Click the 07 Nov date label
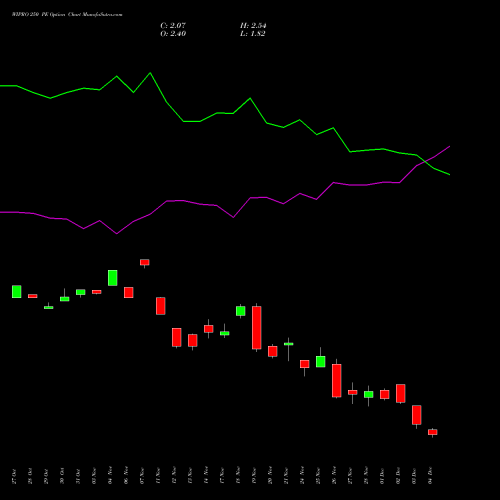The height and width of the screenshot is (500, 500). click(142, 476)
